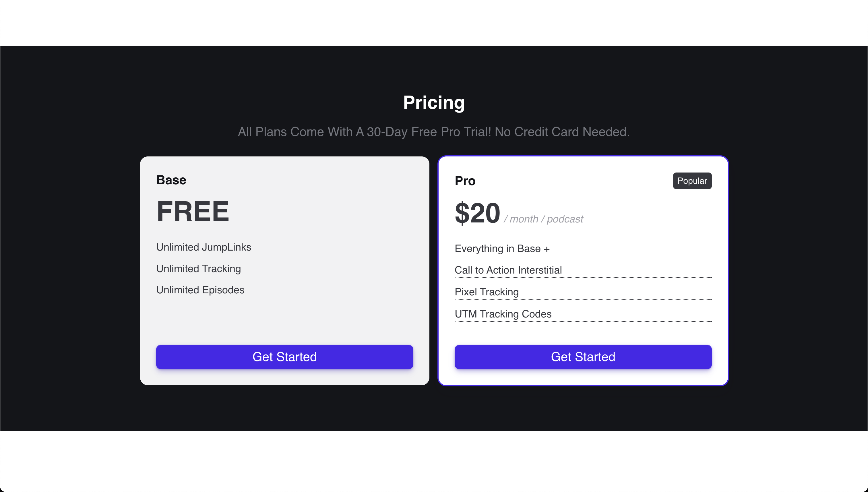The height and width of the screenshot is (492, 868).
Task: Click Unlimited Episodes feature item
Action: pos(200,290)
